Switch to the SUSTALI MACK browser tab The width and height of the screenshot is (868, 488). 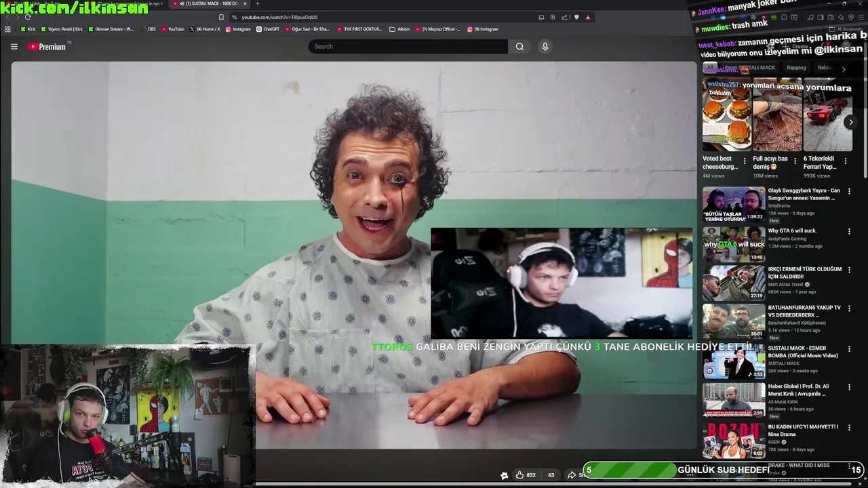pyautogui.click(x=210, y=3)
